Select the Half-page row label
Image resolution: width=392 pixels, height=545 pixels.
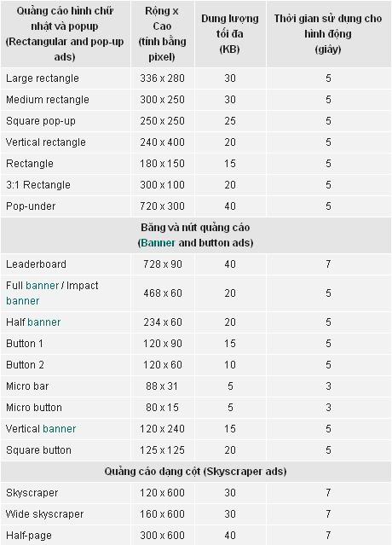[x=29, y=536]
